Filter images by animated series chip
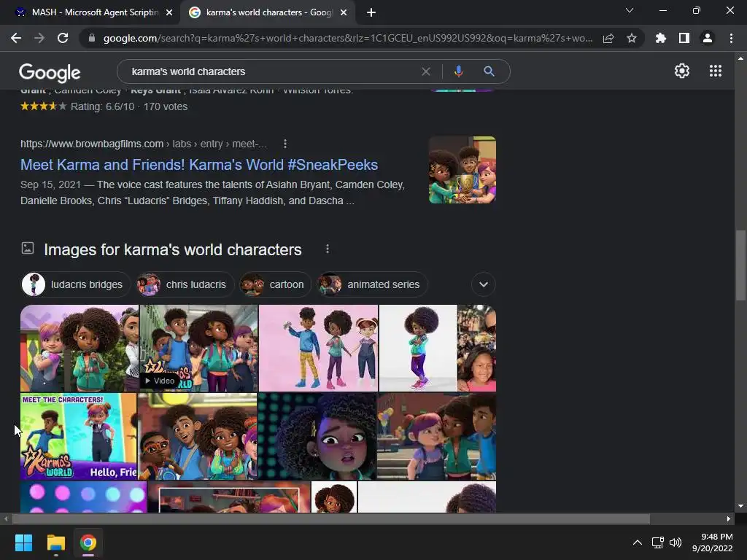The image size is (747, 560). point(372,284)
